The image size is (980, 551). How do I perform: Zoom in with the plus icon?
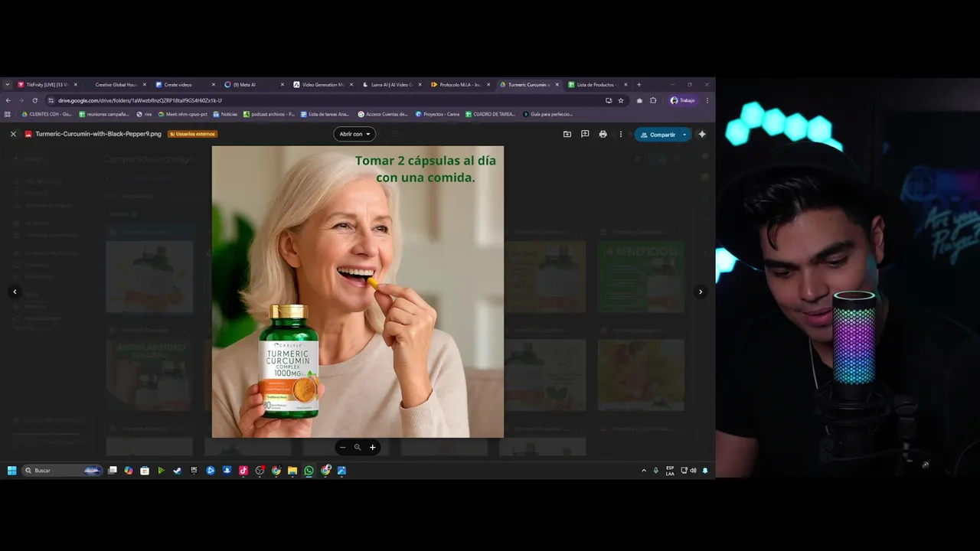pos(372,447)
